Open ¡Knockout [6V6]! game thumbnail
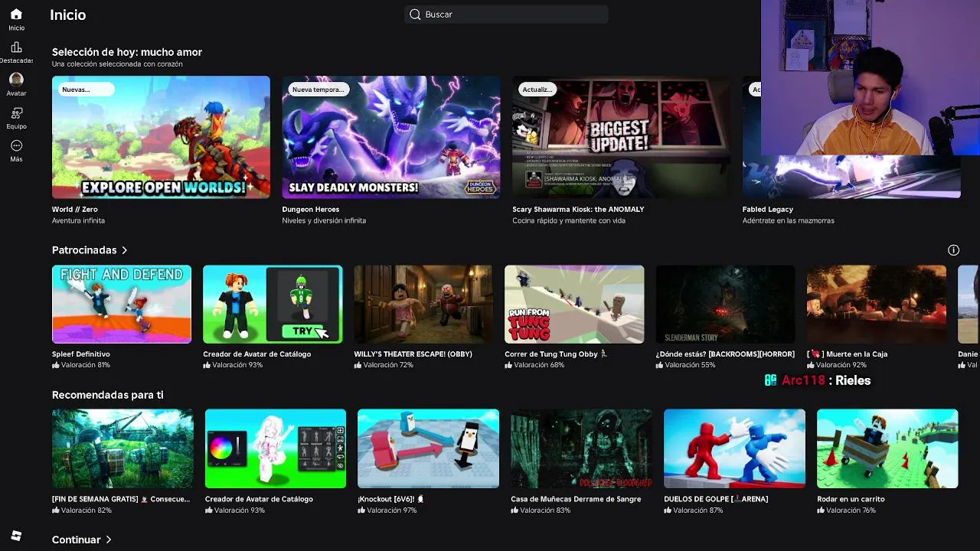The width and height of the screenshot is (980, 551). pos(428,448)
